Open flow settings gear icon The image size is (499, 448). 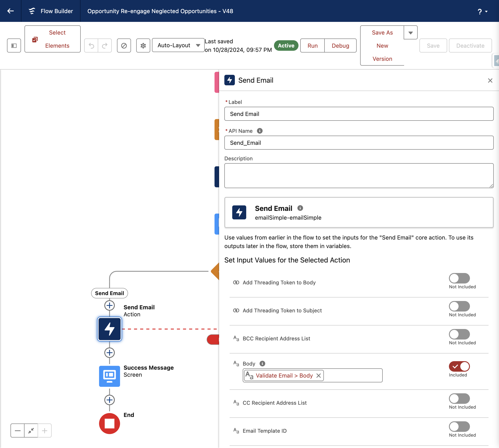[143, 45]
